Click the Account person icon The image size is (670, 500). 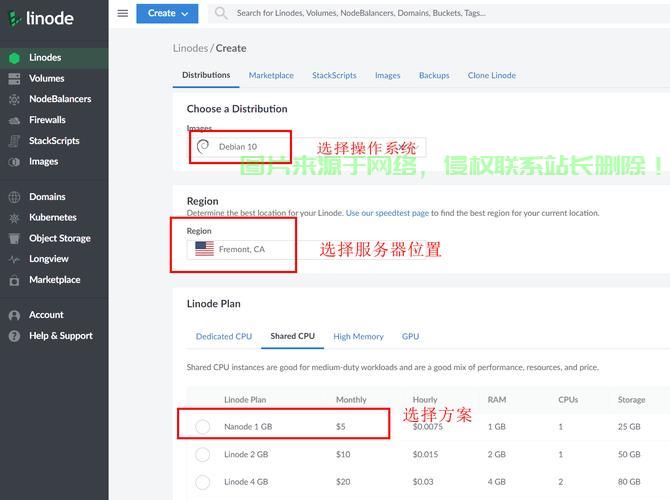click(14, 315)
